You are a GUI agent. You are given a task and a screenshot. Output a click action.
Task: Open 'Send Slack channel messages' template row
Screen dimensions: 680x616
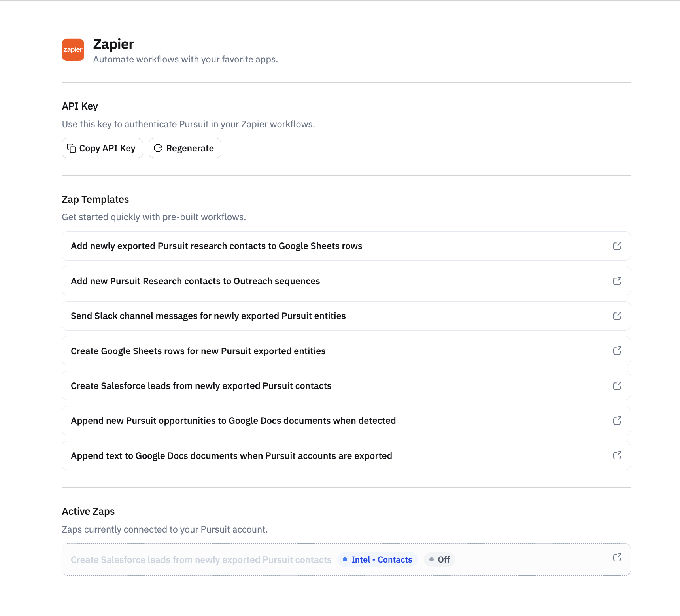point(346,316)
